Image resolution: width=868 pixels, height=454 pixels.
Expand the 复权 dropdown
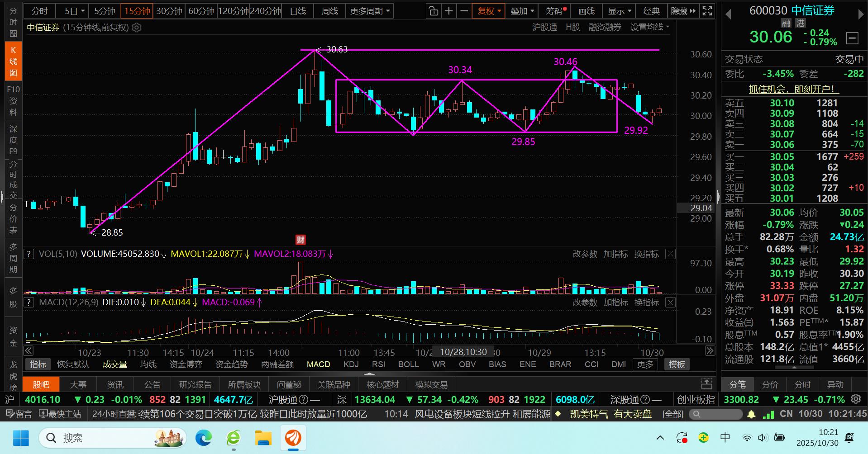click(x=489, y=11)
